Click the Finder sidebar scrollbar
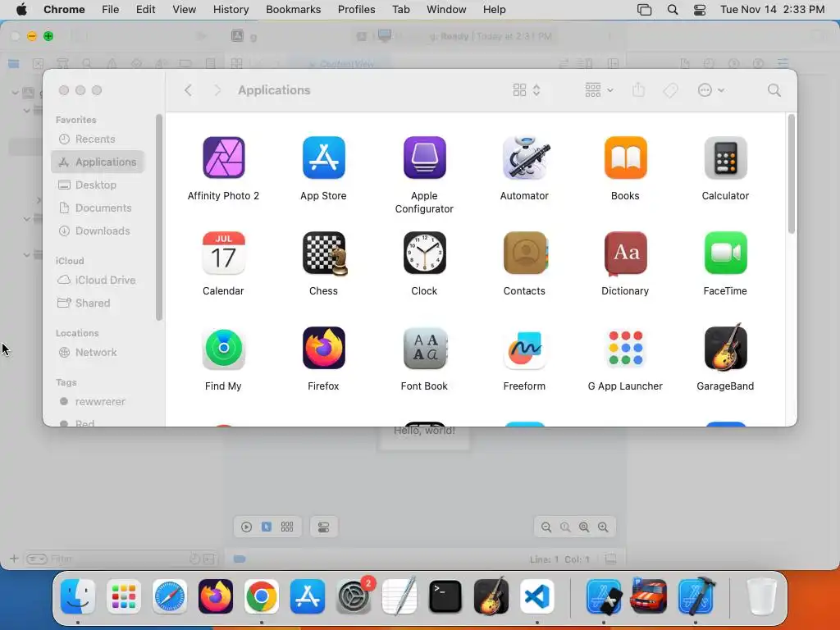Screen dimensions: 840x630 pos(158,217)
